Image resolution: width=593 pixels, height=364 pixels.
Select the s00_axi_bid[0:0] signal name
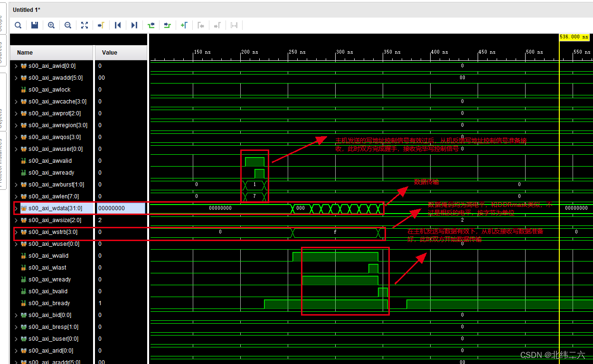(50, 315)
